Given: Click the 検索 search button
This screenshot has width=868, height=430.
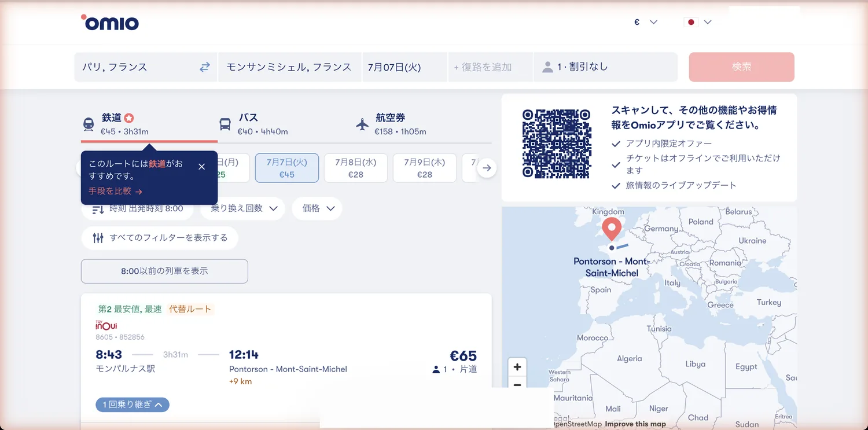Looking at the screenshot, I should 741,67.
